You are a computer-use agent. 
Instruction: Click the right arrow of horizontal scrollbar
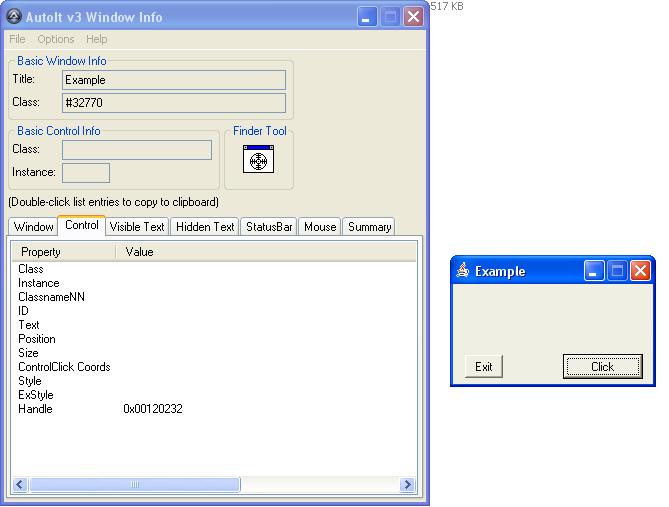tap(407, 484)
